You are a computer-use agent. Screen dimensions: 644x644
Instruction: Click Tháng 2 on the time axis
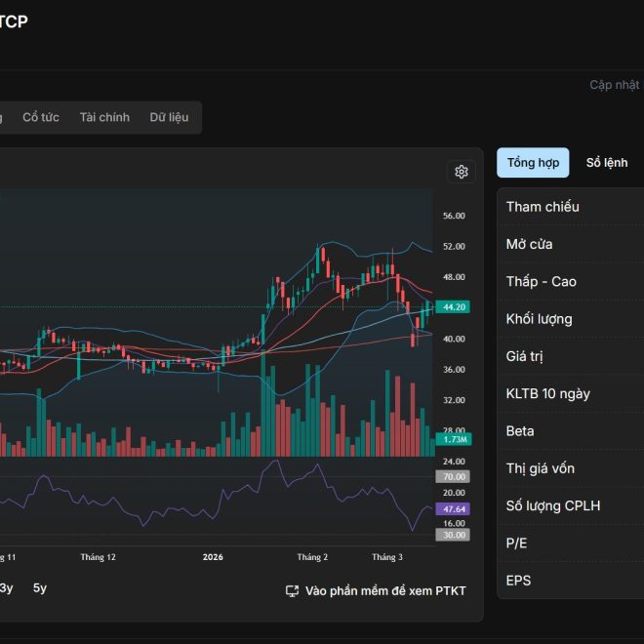[312, 557]
